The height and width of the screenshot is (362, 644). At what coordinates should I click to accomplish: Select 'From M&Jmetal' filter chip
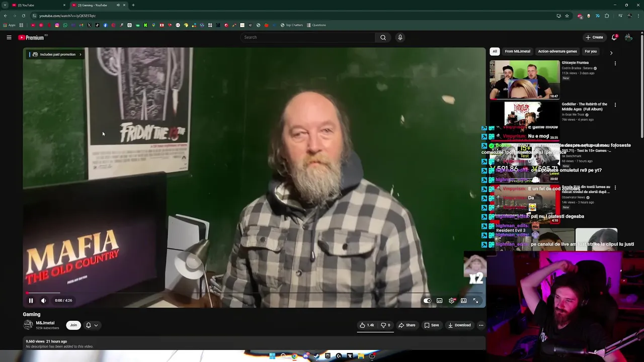point(517,51)
